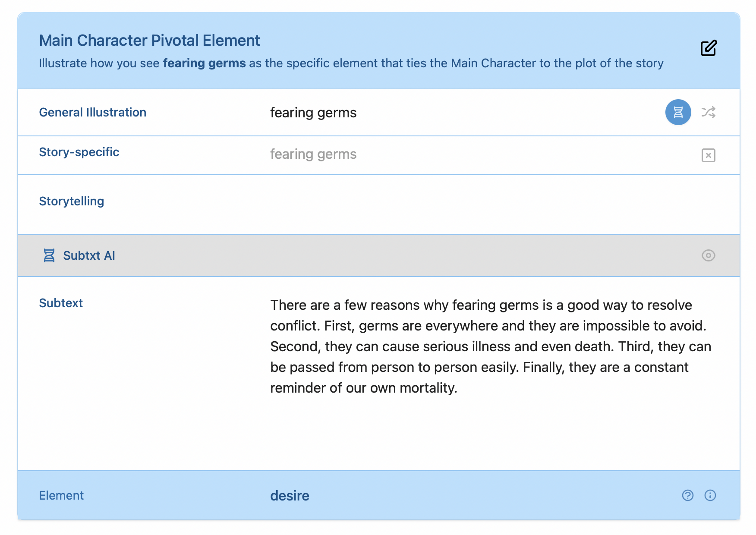The height and width of the screenshot is (535, 756).
Task: Click the DNA icon beside Subtxt AI
Action: [49, 255]
